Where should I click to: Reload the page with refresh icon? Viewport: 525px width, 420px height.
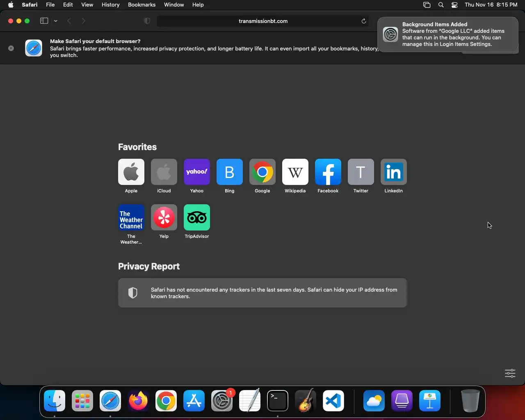[x=363, y=21]
